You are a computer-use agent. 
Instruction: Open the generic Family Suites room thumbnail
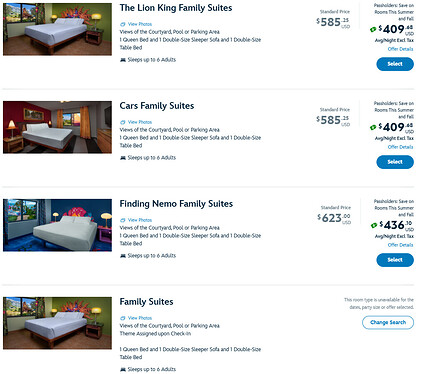tap(57, 323)
